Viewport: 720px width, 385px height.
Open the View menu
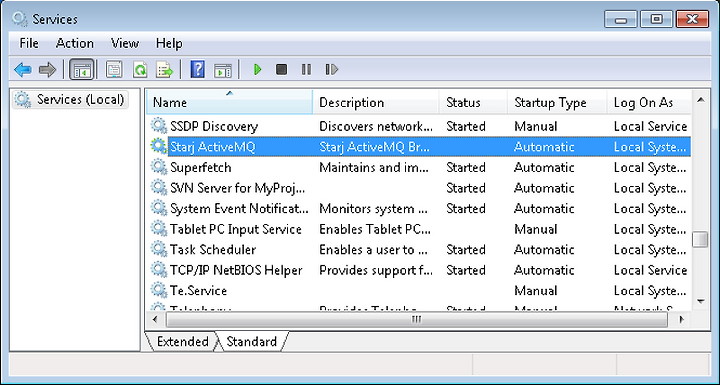pos(124,44)
